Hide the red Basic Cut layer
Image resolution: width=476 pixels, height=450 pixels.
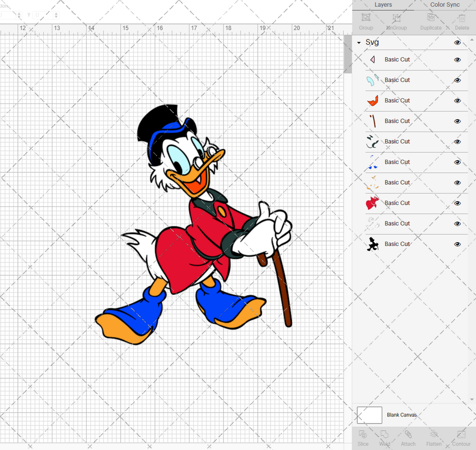[x=457, y=203]
